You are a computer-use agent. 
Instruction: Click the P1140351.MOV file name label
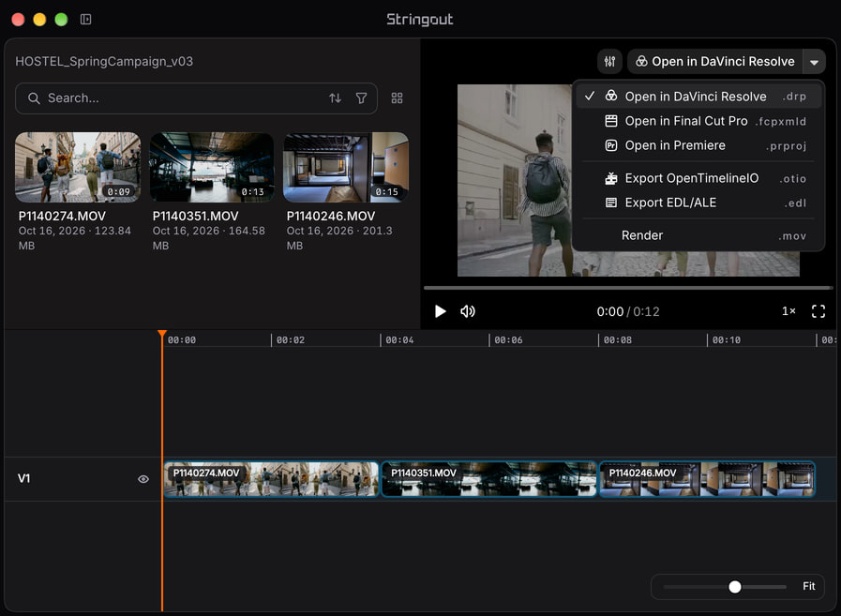click(195, 217)
